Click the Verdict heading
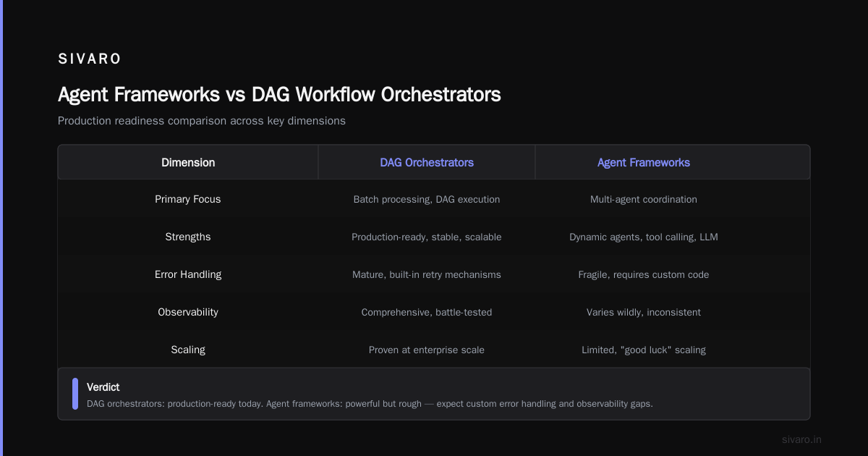This screenshot has height=456, width=868. point(103,387)
